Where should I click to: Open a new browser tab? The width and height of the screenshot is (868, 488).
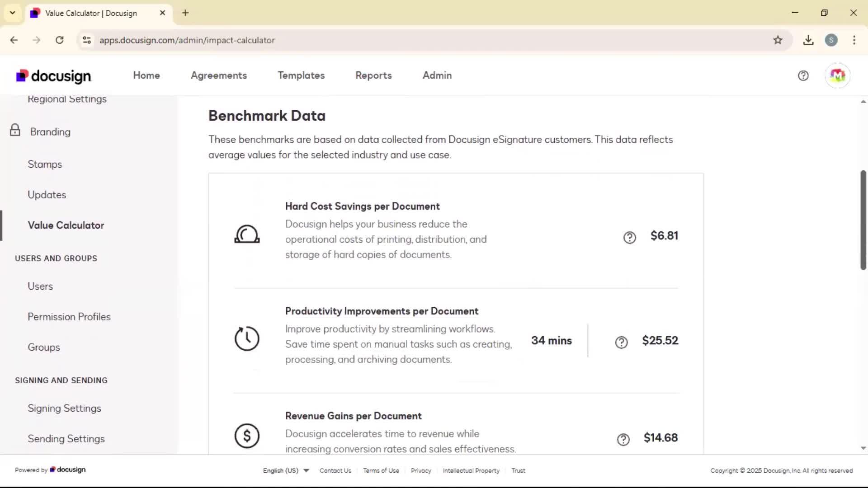pos(185,13)
